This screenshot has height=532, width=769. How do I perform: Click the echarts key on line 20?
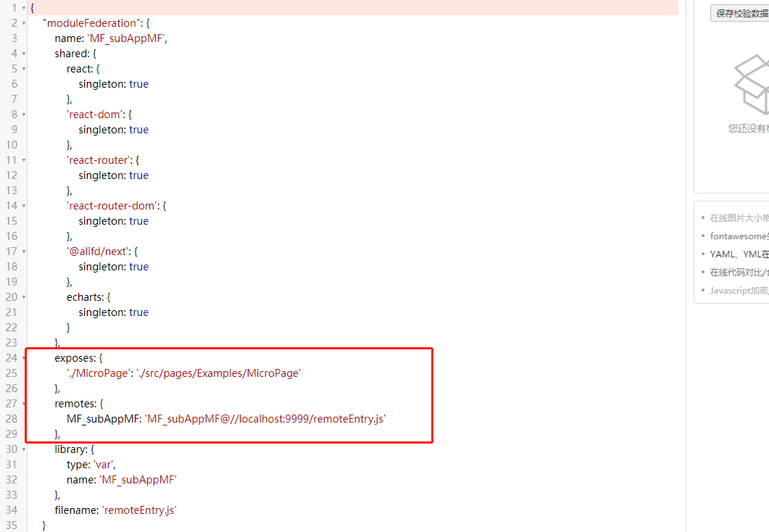tap(86, 297)
